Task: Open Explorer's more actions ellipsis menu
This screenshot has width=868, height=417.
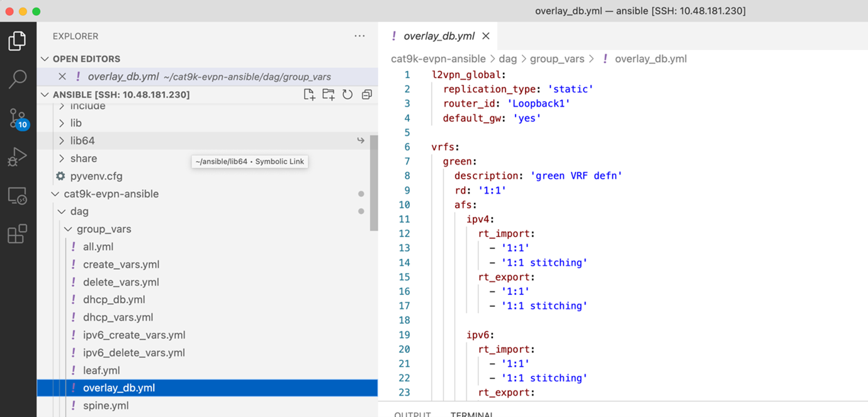Action: 359,36
